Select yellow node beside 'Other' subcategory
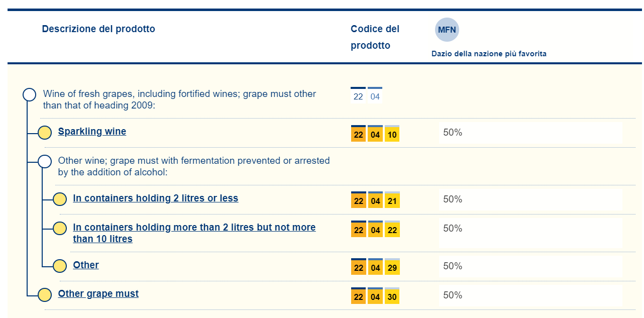 [x=60, y=266]
